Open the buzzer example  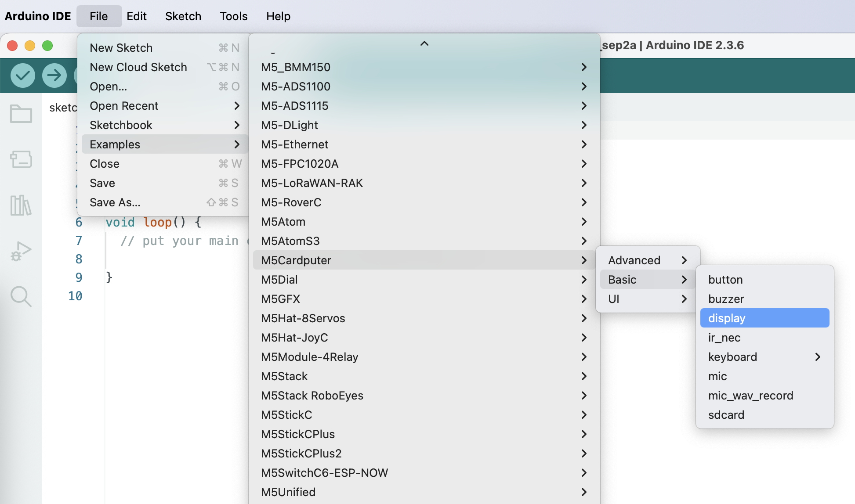(x=764, y=299)
